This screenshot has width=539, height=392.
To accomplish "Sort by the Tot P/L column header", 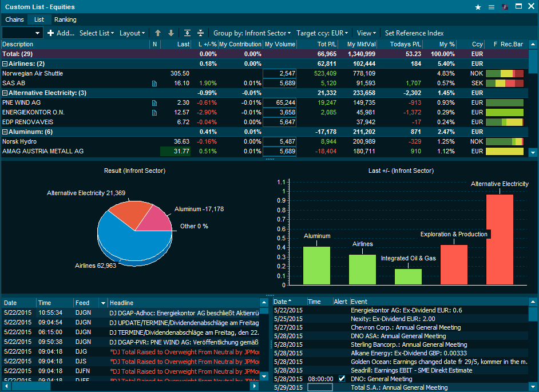I will [318, 45].
